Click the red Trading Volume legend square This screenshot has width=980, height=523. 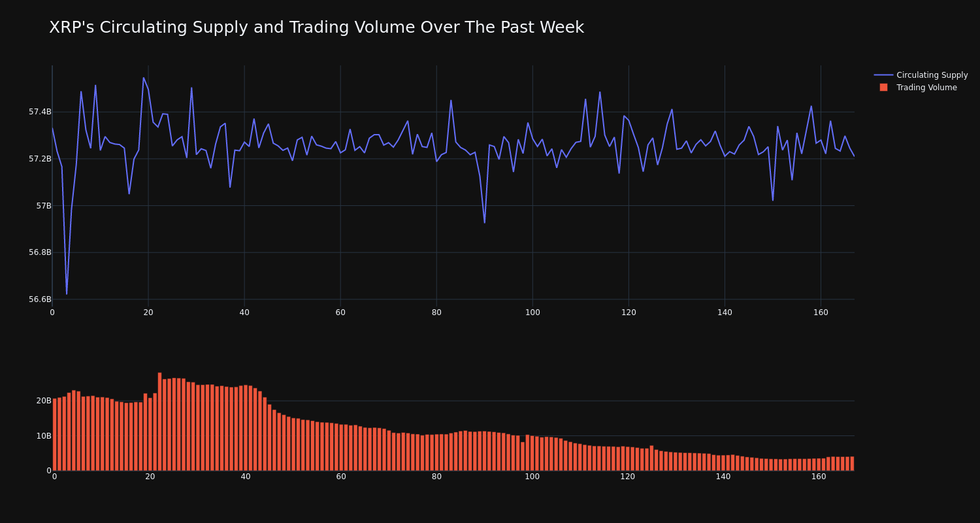883,88
